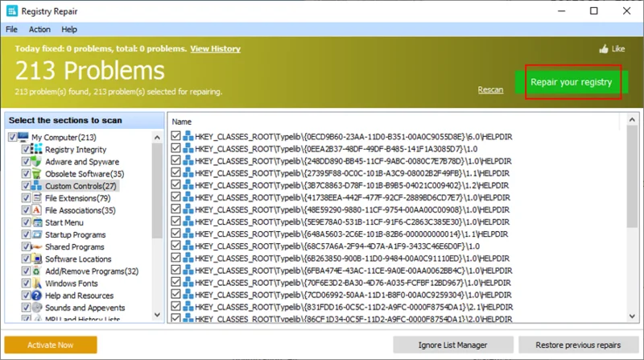Click the Help and Resources question icon

pyautogui.click(x=36, y=296)
